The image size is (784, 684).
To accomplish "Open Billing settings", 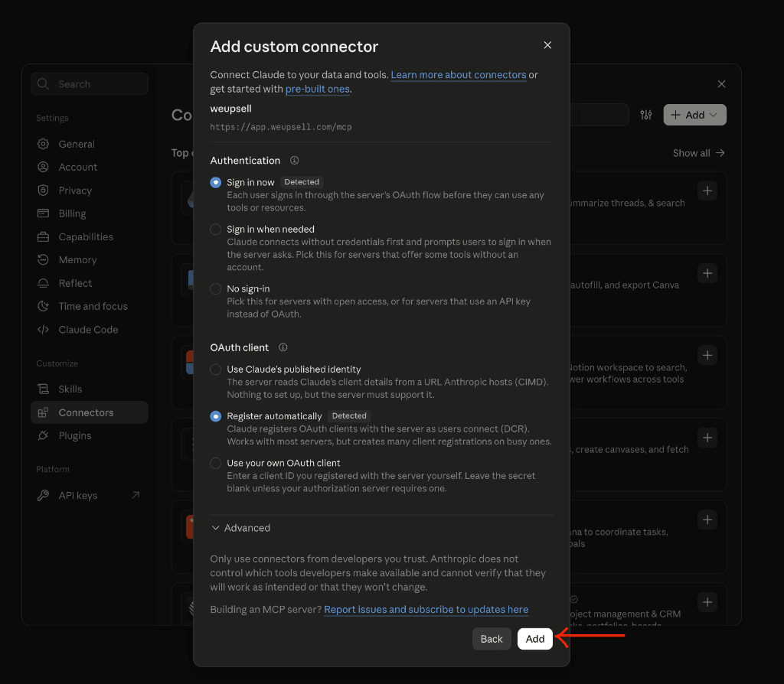I will tap(72, 213).
